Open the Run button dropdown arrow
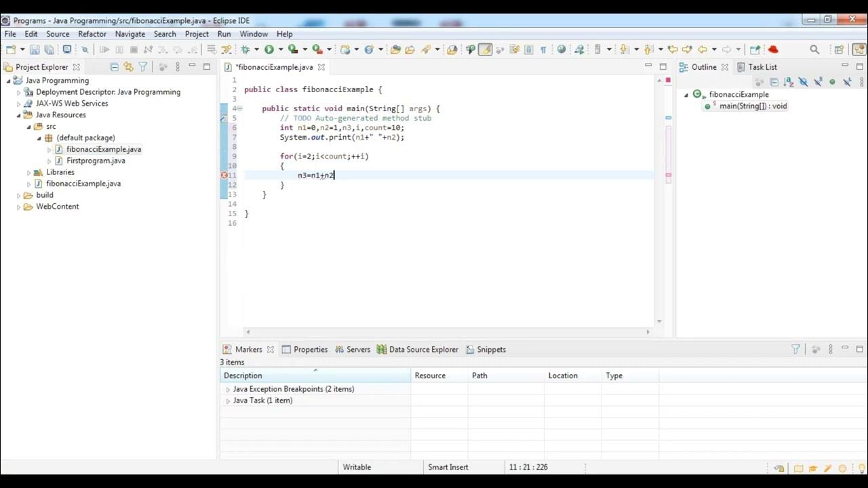The image size is (868, 488). pos(280,49)
